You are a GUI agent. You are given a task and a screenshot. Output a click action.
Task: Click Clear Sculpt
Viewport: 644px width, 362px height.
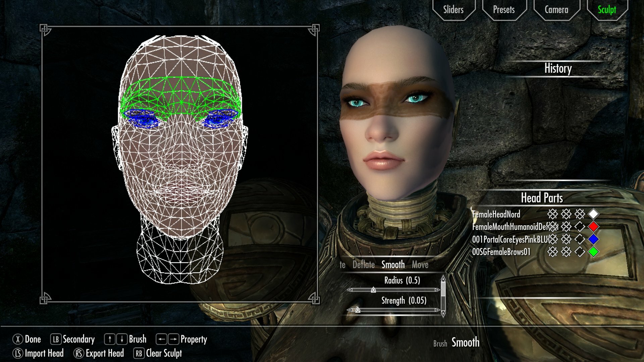click(x=164, y=353)
